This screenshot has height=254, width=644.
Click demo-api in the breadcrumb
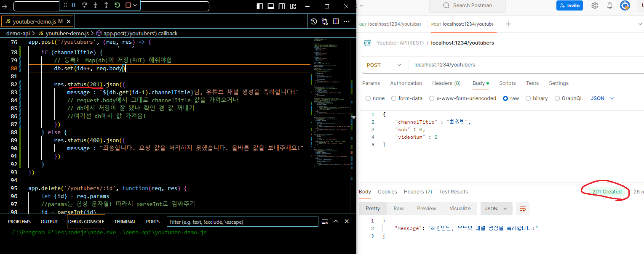coord(18,33)
